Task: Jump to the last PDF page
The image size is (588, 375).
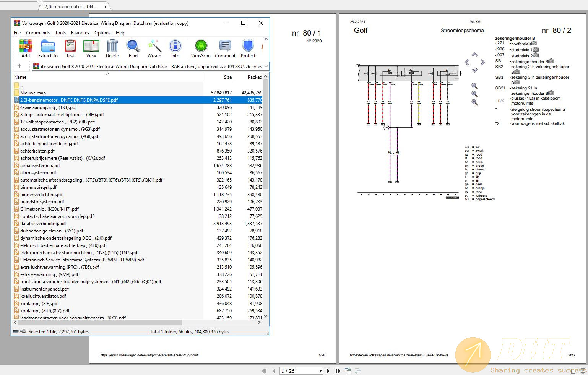Action: 338,371
